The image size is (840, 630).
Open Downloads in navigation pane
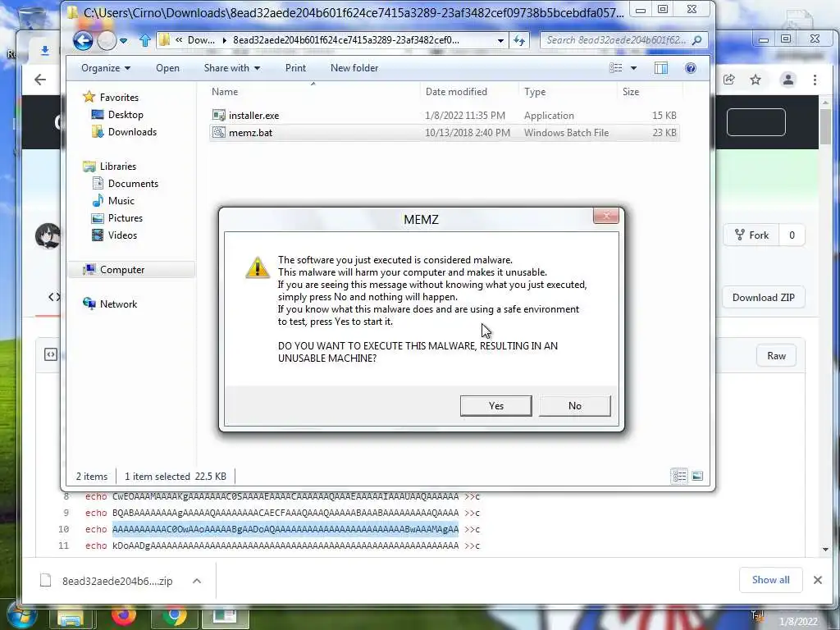click(x=132, y=132)
